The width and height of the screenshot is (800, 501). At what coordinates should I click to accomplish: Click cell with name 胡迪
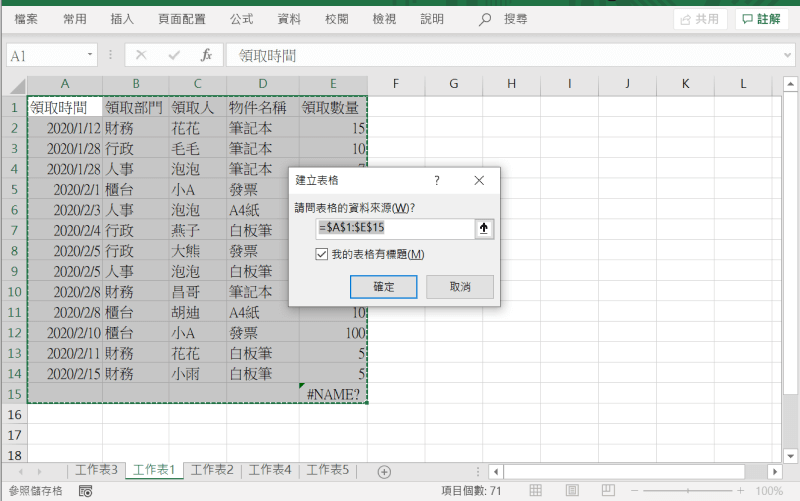(197, 312)
